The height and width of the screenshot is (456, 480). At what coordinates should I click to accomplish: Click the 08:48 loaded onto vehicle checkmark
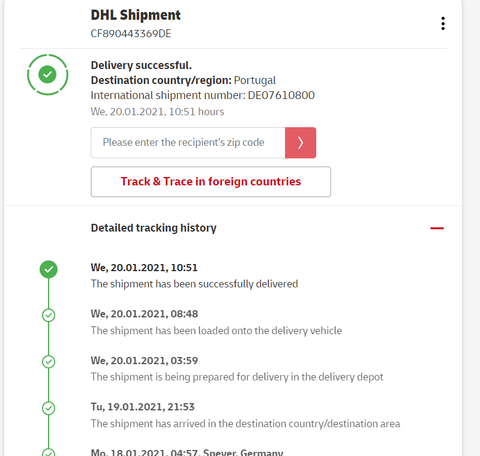click(49, 315)
